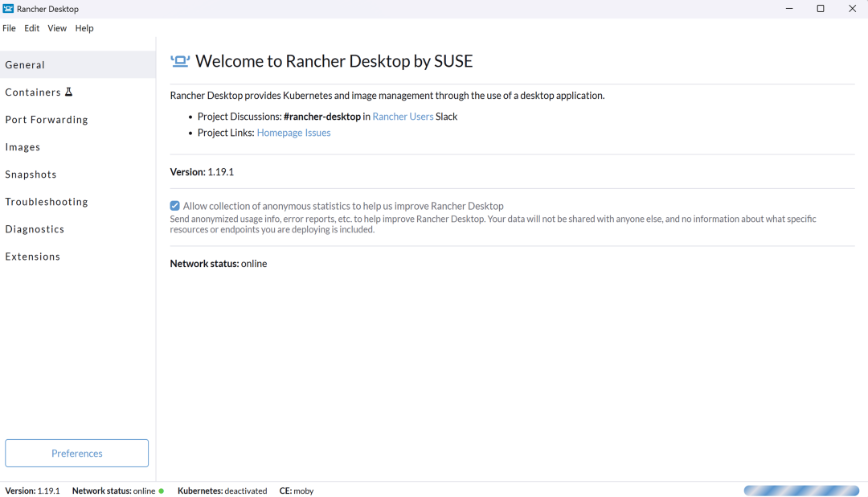The width and height of the screenshot is (868, 497).
Task: Toggle the anonymous statistics collection checkbox
Action: tap(175, 206)
